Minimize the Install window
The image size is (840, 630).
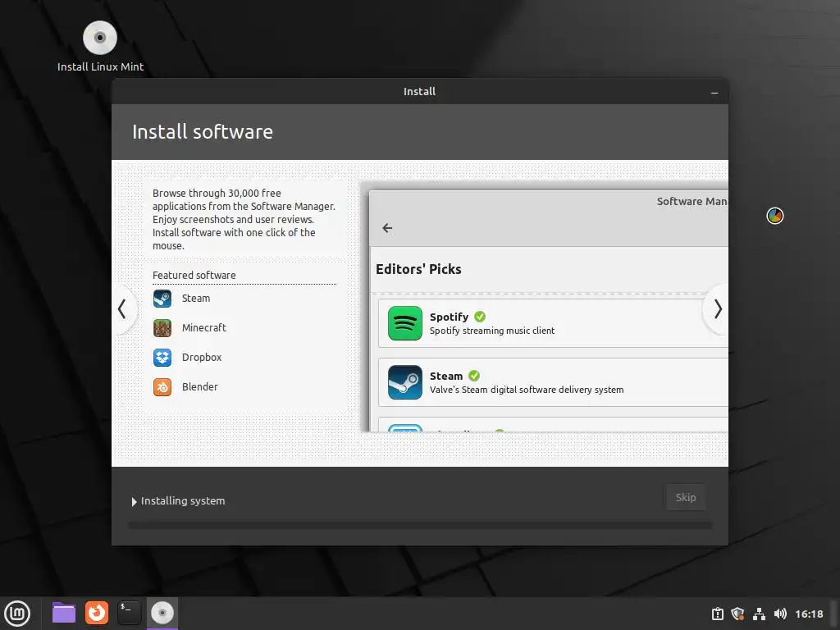pyautogui.click(x=714, y=93)
